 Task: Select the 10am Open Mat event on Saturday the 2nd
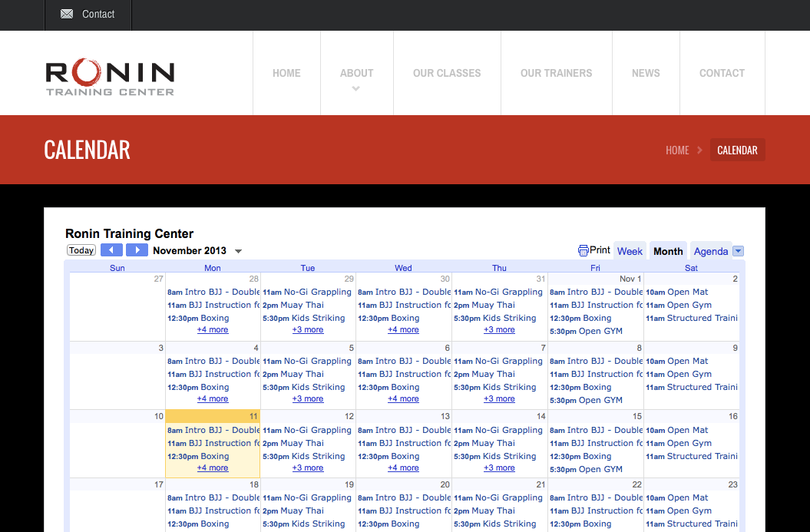point(676,292)
